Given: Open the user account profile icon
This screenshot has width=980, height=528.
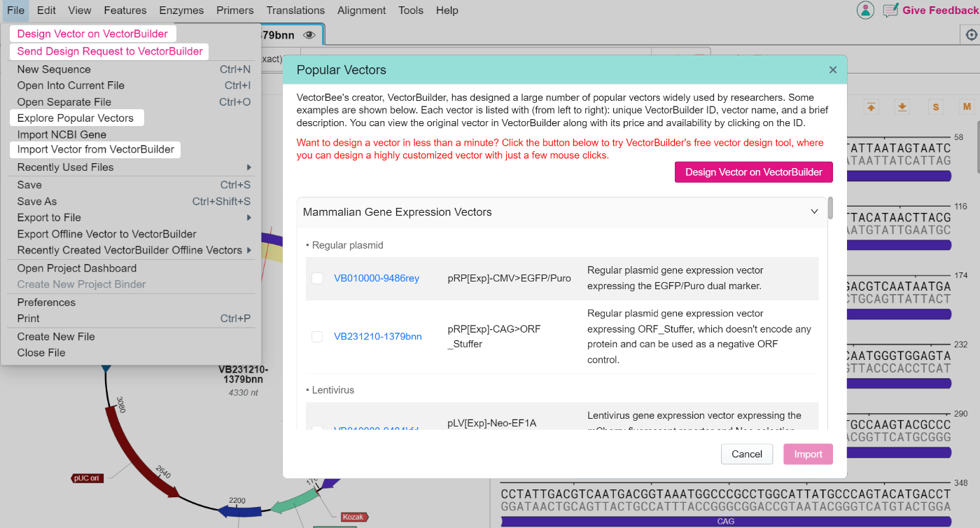Looking at the screenshot, I should click(x=866, y=10).
